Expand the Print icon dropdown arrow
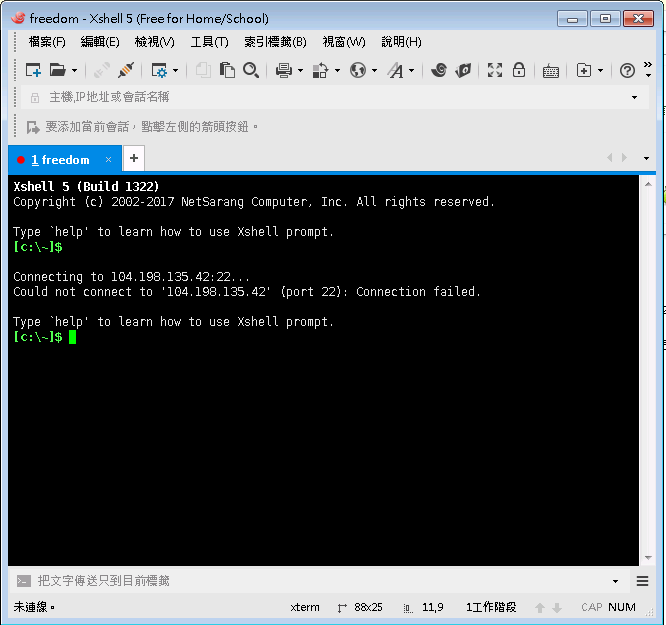This screenshot has height=625, width=666. 300,71
